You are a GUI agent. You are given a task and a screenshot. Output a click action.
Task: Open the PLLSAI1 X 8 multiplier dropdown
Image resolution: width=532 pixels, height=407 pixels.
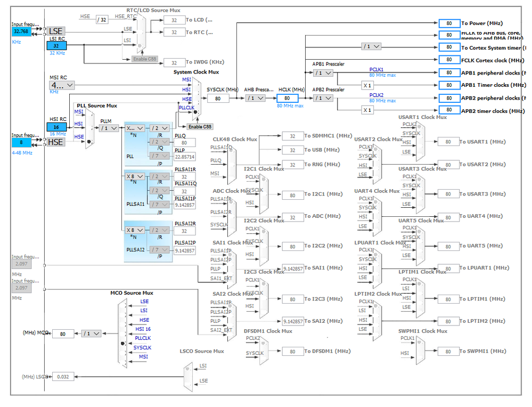pyautogui.click(x=135, y=176)
